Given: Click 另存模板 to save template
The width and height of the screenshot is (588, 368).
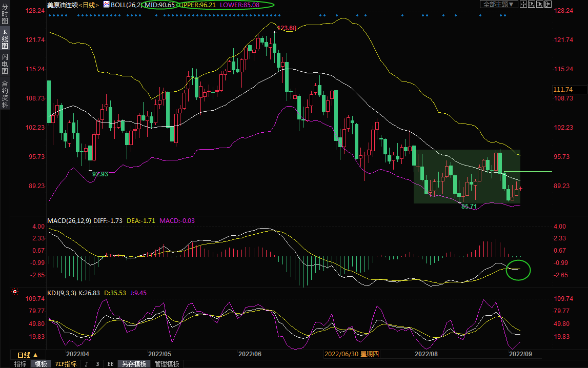Looking at the screenshot, I should (x=134, y=364).
